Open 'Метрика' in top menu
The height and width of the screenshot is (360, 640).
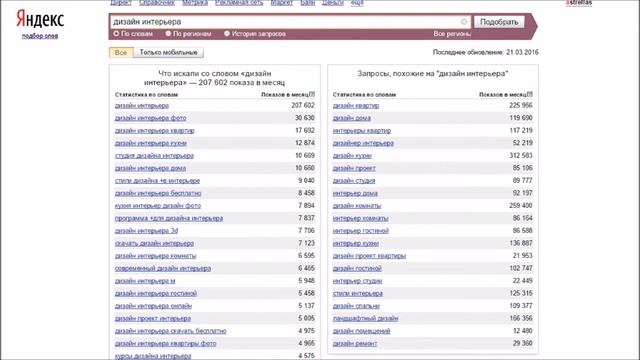[x=195, y=3]
